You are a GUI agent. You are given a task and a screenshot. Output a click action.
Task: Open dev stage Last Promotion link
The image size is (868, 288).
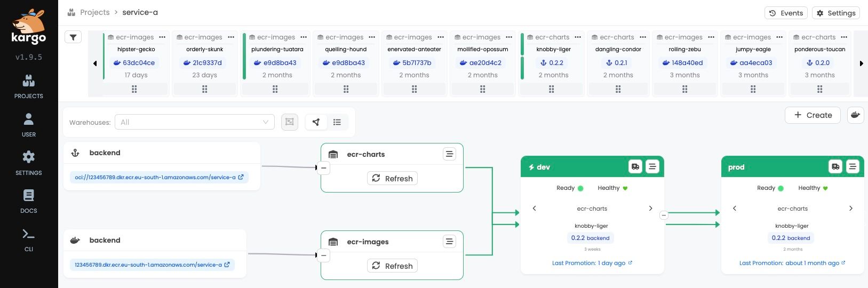(592, 263)
